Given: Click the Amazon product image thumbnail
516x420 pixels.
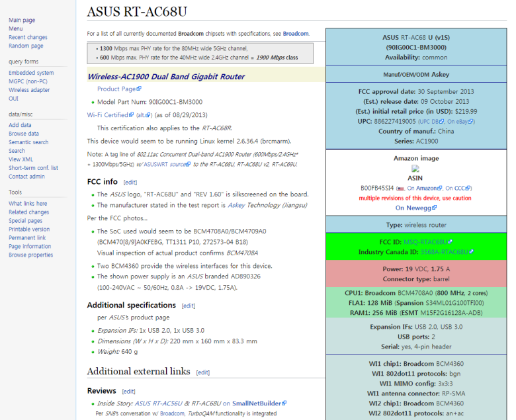Looking at the screenshot, I should click(415, 169).
